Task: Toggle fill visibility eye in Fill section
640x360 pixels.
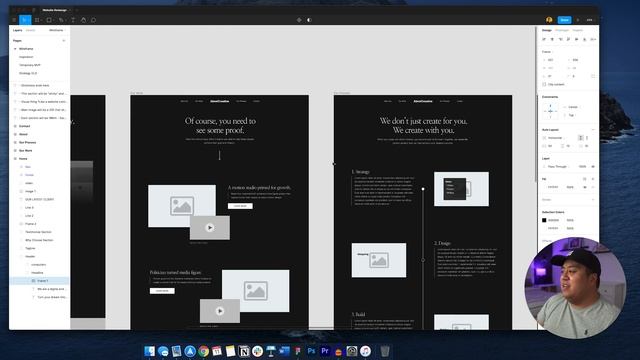Action: coord(584,187)
